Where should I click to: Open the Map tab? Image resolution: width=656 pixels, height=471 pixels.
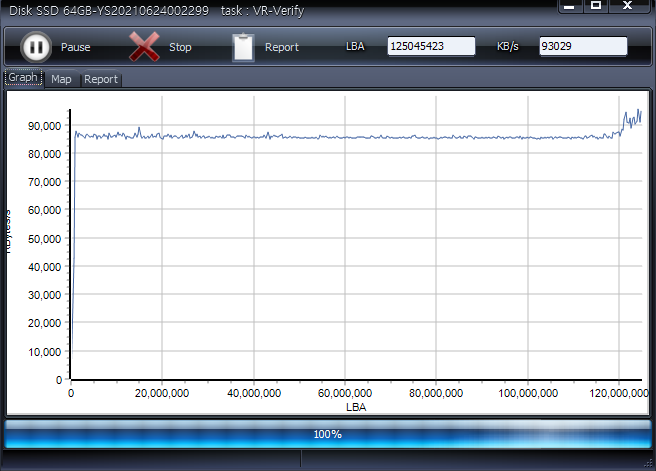point(61,79)
